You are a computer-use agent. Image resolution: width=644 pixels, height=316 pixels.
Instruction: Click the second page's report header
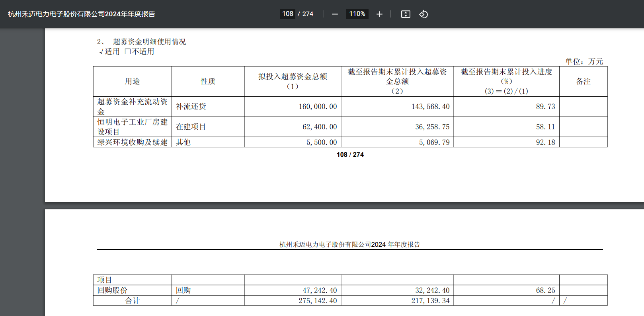coord(350,244)
